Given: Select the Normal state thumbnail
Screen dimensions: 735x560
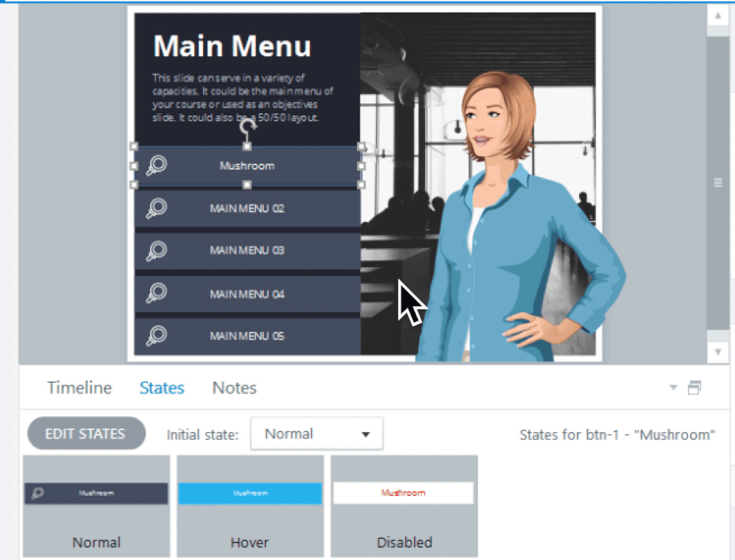Looking at the screenshot, I should (x=96, y=506).
